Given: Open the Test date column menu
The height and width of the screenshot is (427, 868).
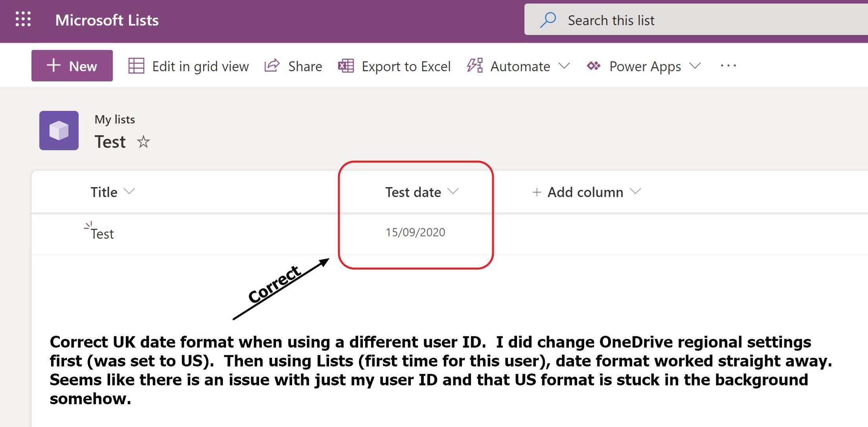Looking at the screenshot, I should pos(422,192).
